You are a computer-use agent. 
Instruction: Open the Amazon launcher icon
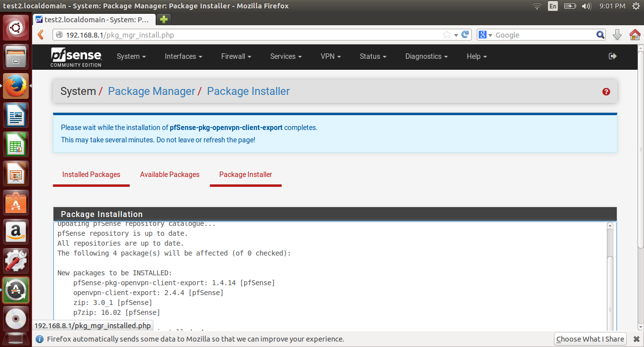pos(16,232)
